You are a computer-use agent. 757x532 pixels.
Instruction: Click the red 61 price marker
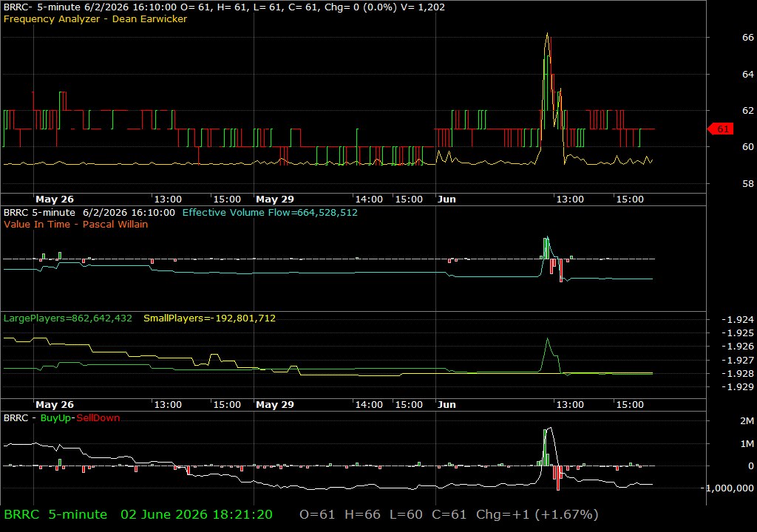pos(720,129)
